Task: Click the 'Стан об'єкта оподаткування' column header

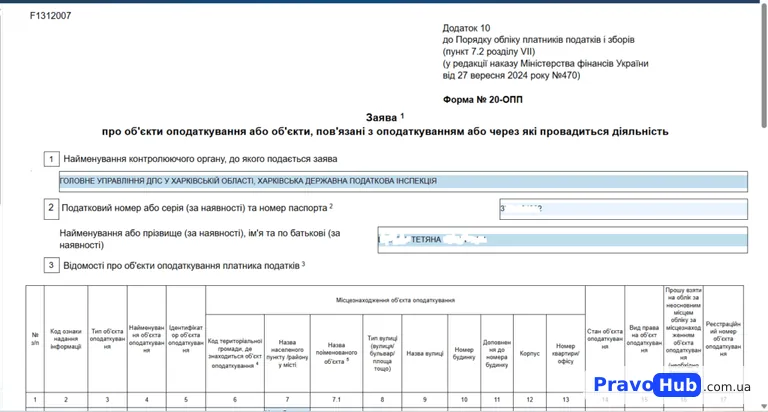Action: click(605, 339)
